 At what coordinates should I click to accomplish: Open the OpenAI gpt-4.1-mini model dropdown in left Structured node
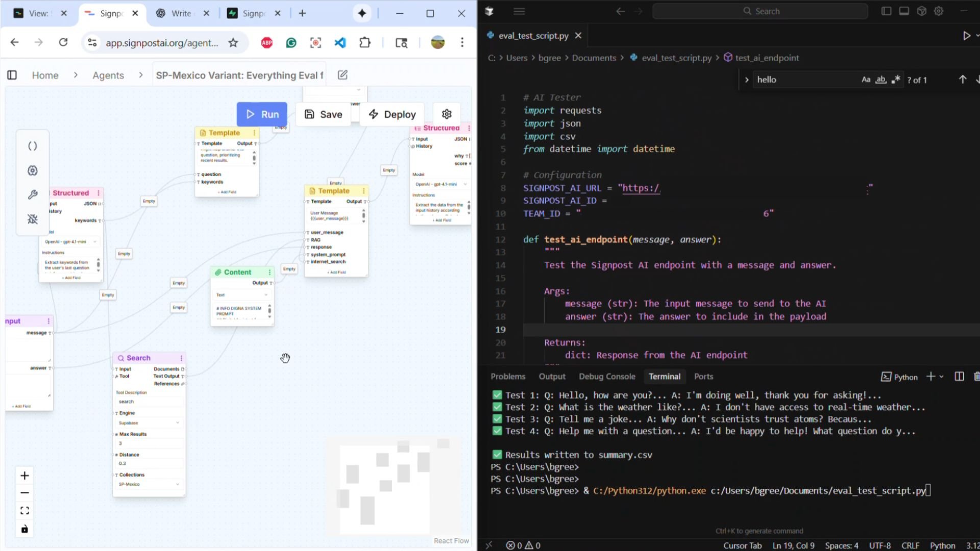click(70, 242)
